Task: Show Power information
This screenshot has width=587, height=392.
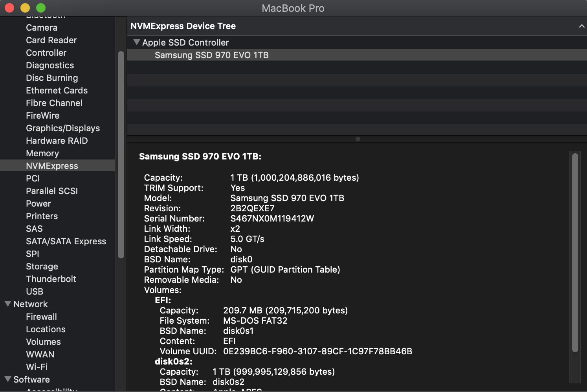Action: [x=38, y=203]
